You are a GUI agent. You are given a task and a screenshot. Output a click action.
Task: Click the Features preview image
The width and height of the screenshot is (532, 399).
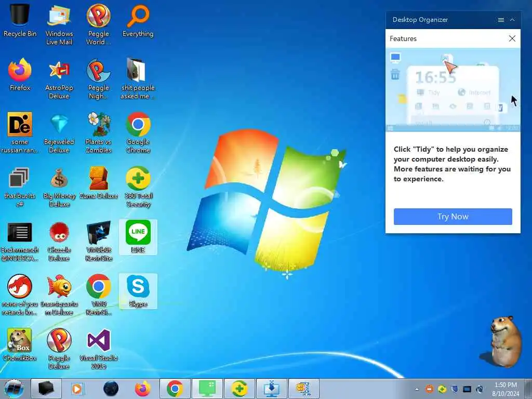coord(453,89)
